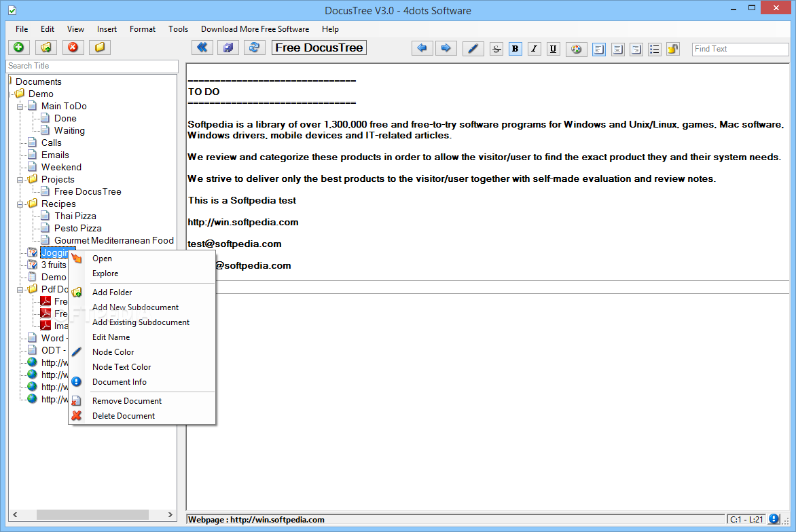This screenshot has width=796, height=532.
Task: Collapse the Projects folder node
Action: [20, 180]
